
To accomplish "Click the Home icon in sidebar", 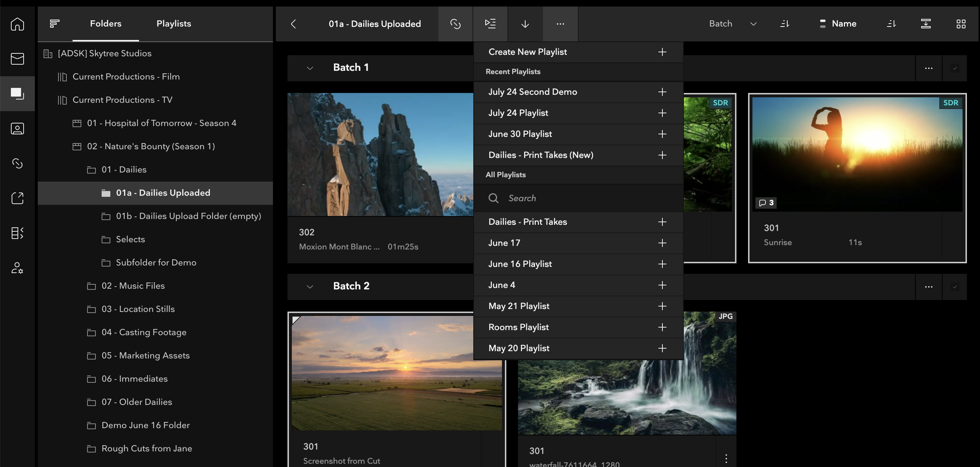I will 17,24.
